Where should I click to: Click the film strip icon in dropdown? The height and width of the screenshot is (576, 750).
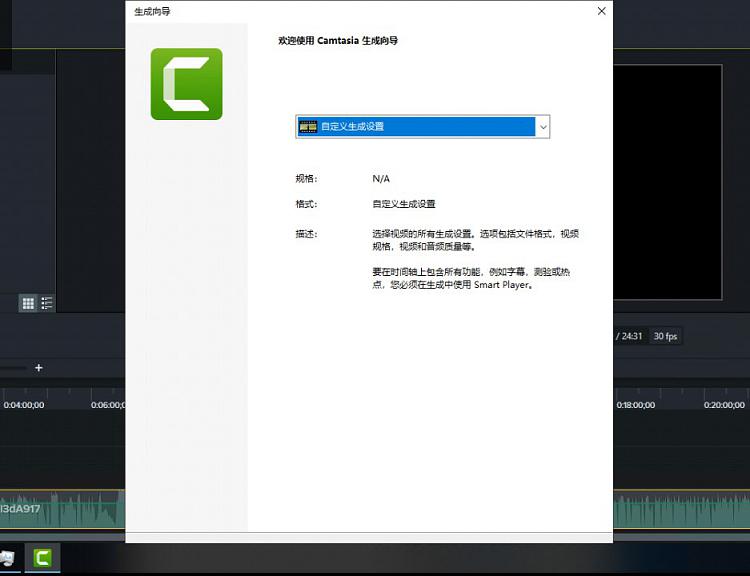pyautogui.click(x=308, y=127)
